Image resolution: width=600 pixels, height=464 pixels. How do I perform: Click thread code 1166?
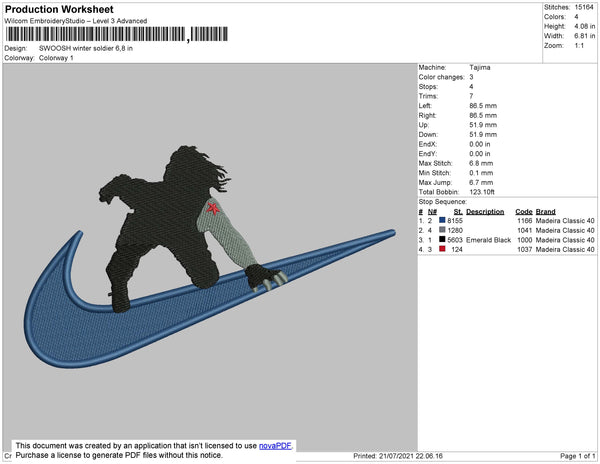(525, 221)
